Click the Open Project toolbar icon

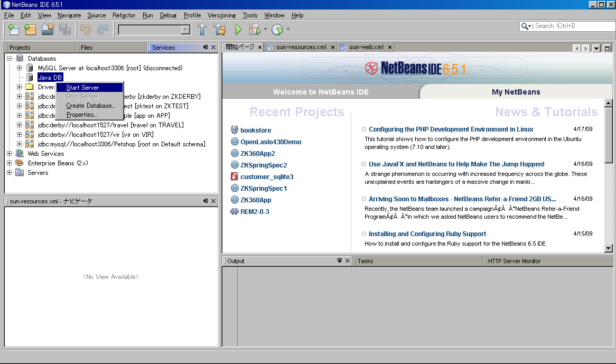48,30
